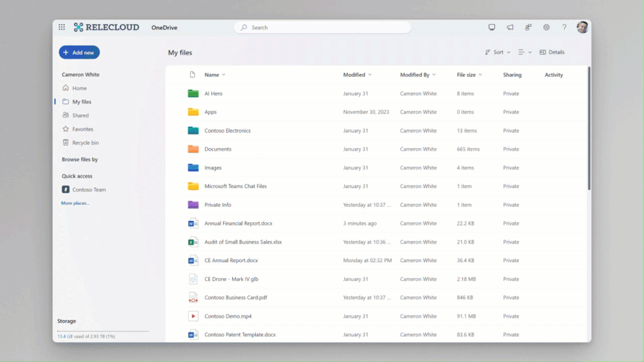
Task: Click the video icon for Contoso Demo.mp4
Action: 193,316
